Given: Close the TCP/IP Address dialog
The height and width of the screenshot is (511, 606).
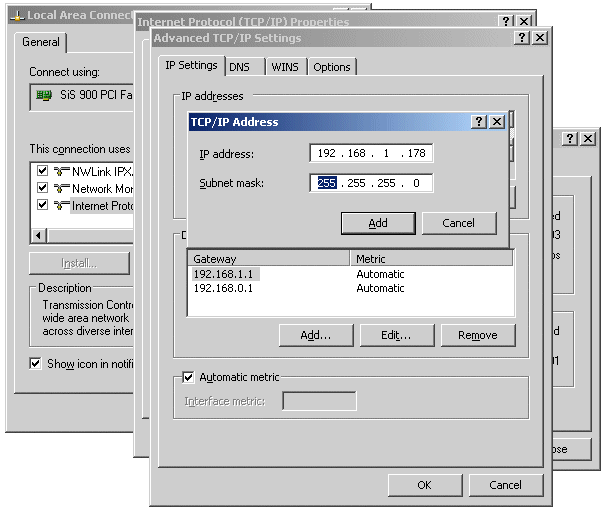Looking at the screenshot, I should (x=497, y=122).
